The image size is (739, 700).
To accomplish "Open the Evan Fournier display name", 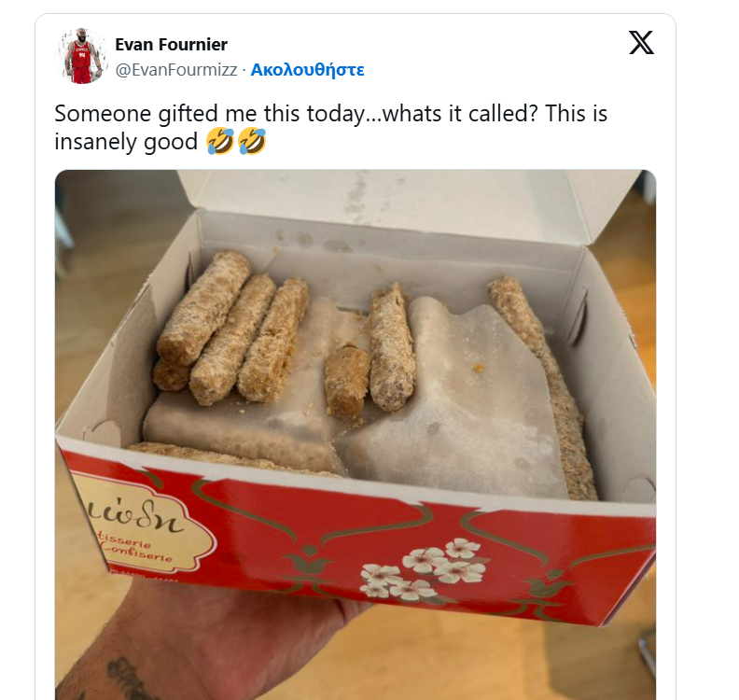I will pos(171,44).
